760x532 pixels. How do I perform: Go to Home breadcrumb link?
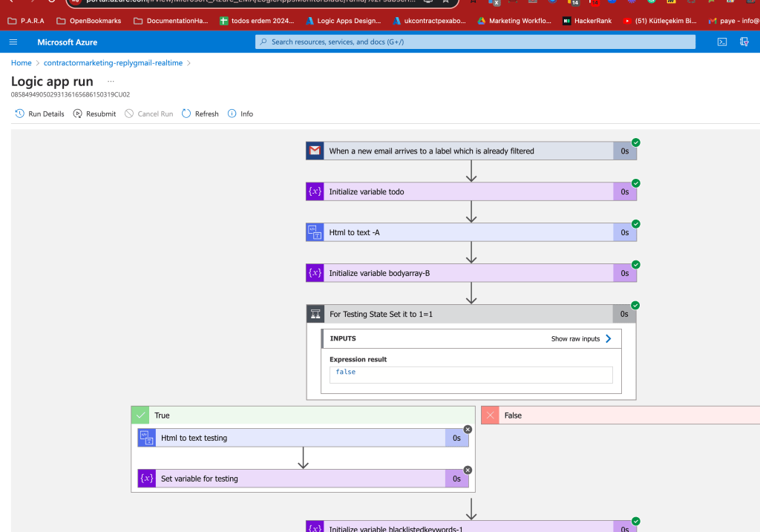[22, 63]
